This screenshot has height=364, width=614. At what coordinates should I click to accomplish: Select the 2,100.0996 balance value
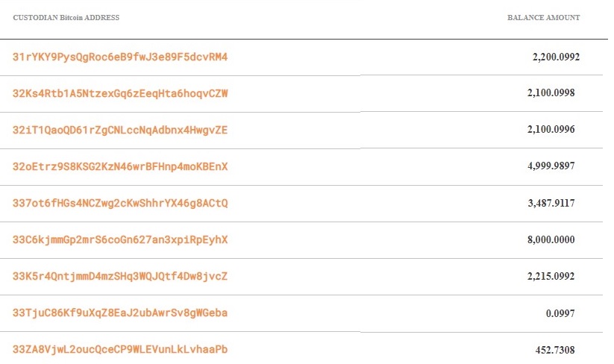tap(551, 129)
